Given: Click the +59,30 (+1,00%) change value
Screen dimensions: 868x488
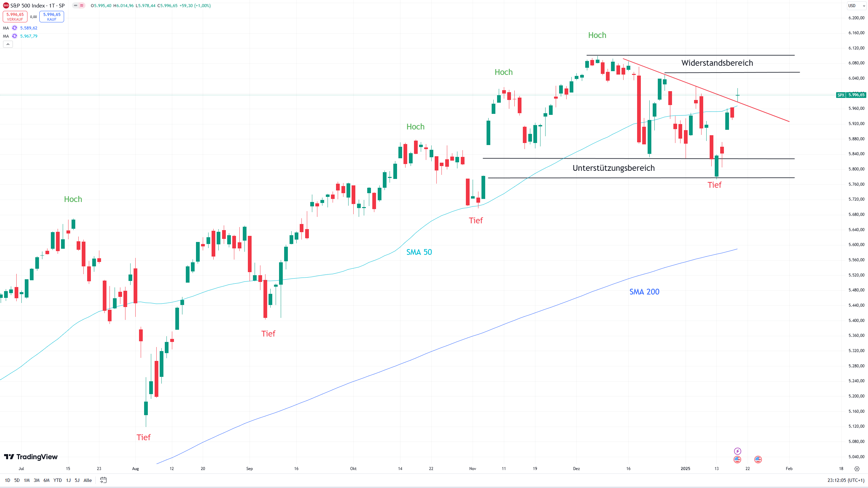Looking at the screenshot, I should tap(195, 5).
